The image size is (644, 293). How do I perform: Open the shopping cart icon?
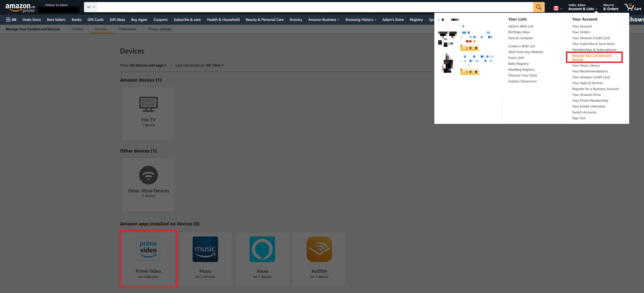click(633, 7)
